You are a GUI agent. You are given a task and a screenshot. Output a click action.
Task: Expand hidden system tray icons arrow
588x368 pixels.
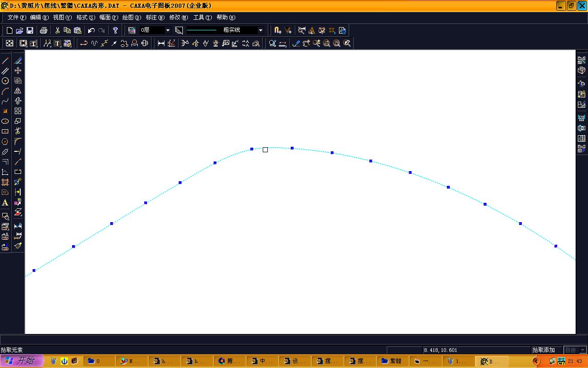coord(537,361)
